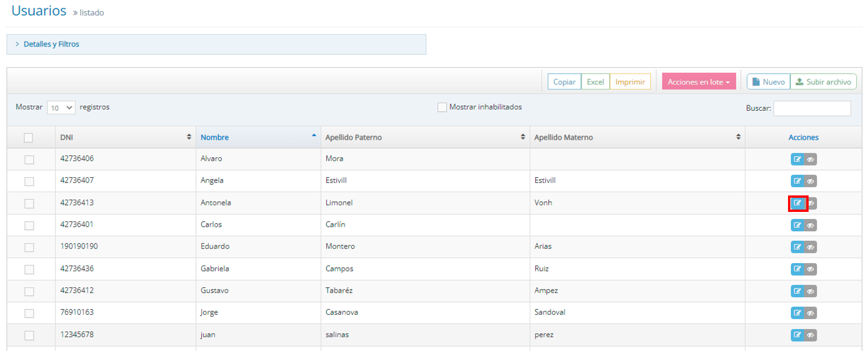Open the Acciones en lote dropdown
This screenshot has height=352, width=868.
699,82
